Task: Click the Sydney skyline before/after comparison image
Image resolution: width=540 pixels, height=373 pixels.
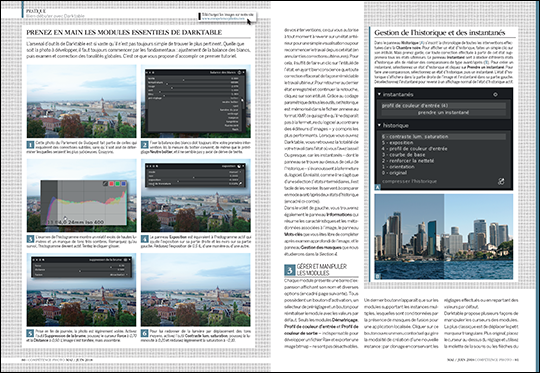Action: pyautogui.click(x=444, y=237)
